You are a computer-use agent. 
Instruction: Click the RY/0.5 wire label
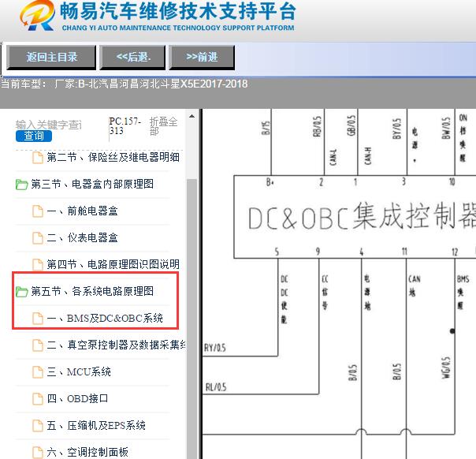pos(215,348)
